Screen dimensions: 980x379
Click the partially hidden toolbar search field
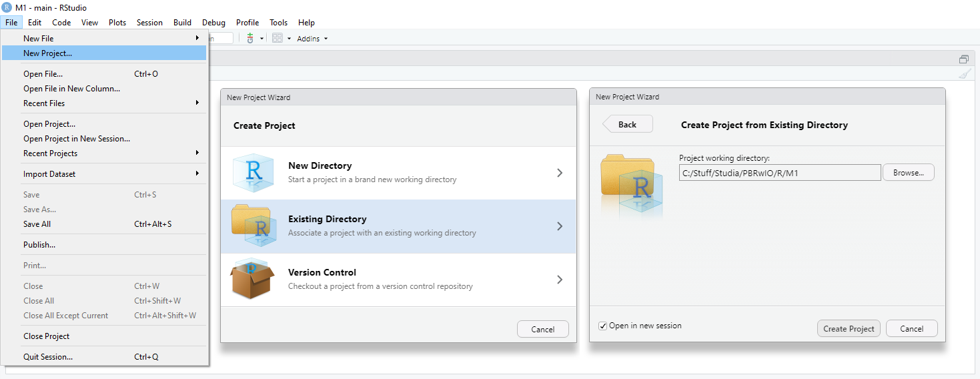tap(221, 38)
